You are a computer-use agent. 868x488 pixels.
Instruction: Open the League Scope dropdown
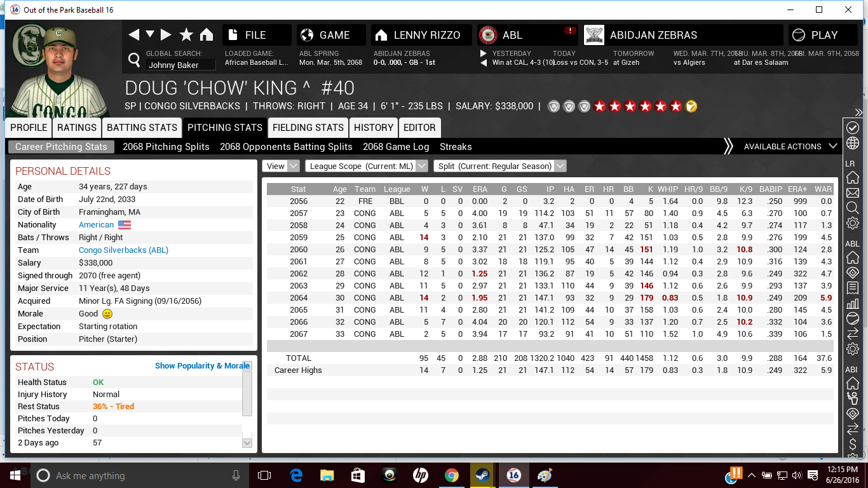pyautogui.click(x=367, y=166)
